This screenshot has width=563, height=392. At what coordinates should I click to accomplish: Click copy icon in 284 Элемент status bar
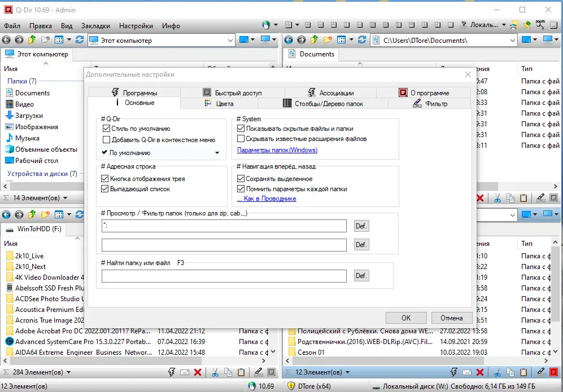(228, 372)
